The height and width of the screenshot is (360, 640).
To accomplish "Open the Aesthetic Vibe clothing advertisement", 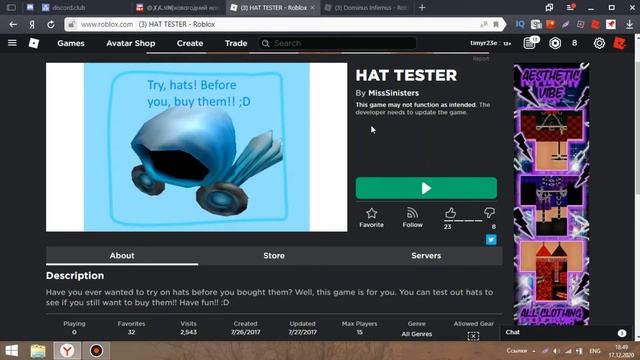I will point(551,194).
